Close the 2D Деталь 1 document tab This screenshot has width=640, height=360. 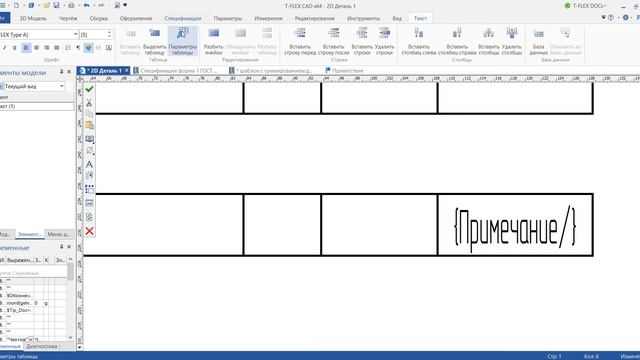[x=127, y=71]
